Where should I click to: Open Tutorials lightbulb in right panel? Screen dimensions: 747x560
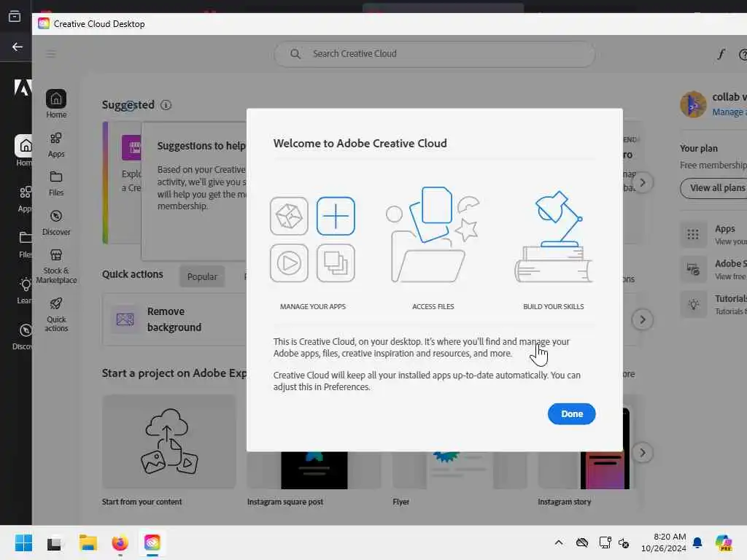pyautogui.click(x=693, y=304)
